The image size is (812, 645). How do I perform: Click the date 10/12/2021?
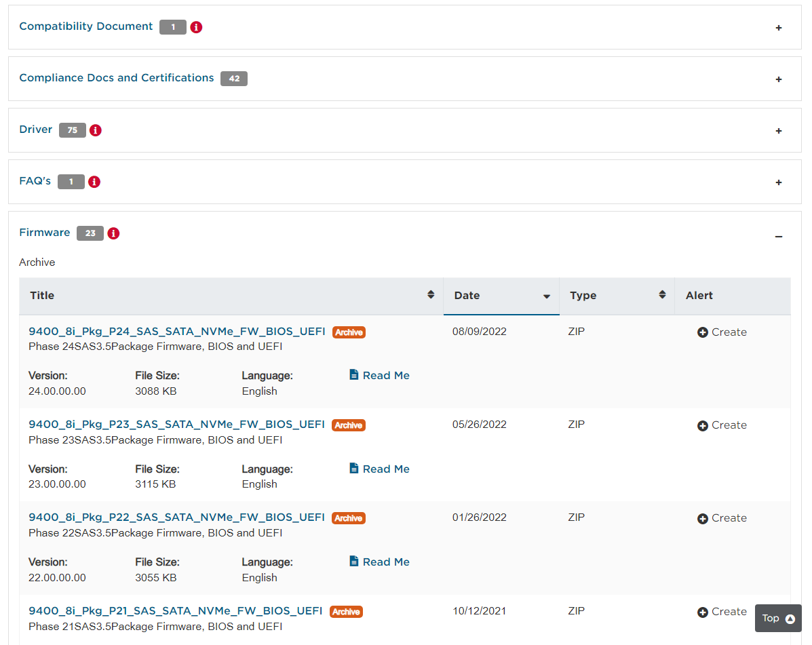(480, 611)
